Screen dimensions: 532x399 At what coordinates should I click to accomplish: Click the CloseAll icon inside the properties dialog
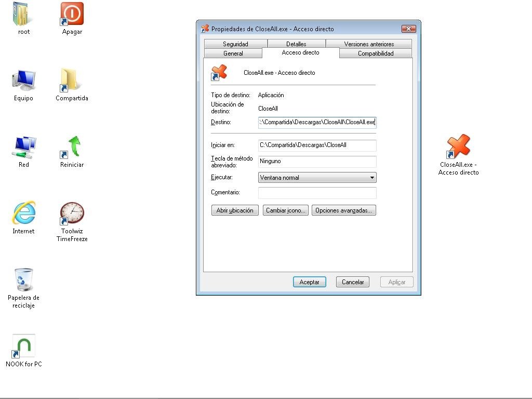click(x=219, y=73)
